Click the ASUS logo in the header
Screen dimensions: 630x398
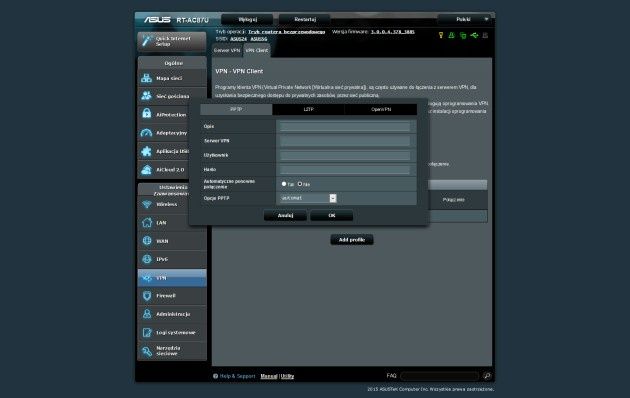coord(157,19)
